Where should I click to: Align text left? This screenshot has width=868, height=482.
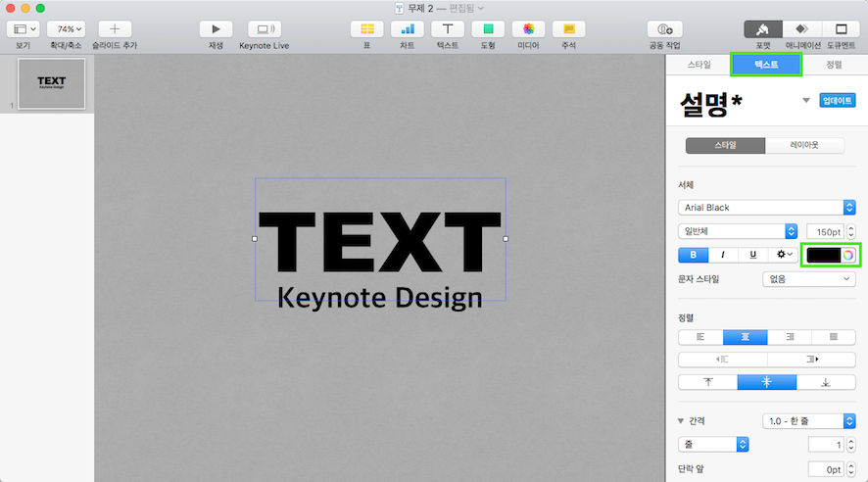(700, 337)
